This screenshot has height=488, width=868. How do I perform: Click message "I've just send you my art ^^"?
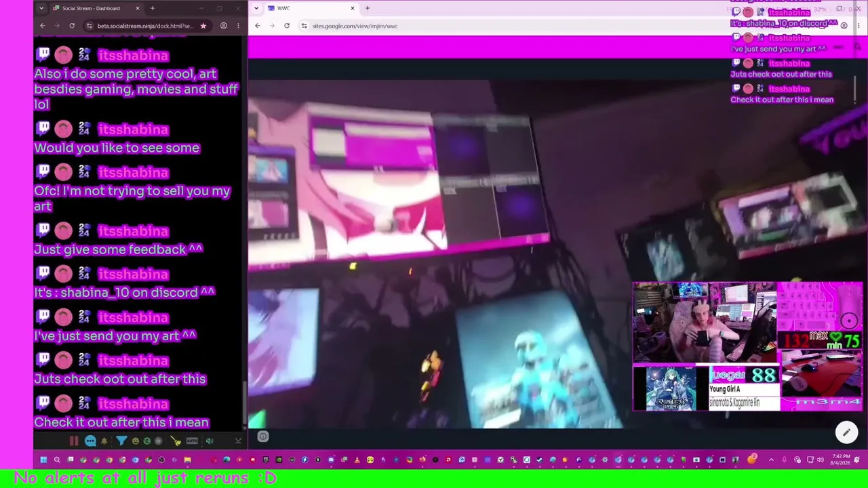coord(115,335)
